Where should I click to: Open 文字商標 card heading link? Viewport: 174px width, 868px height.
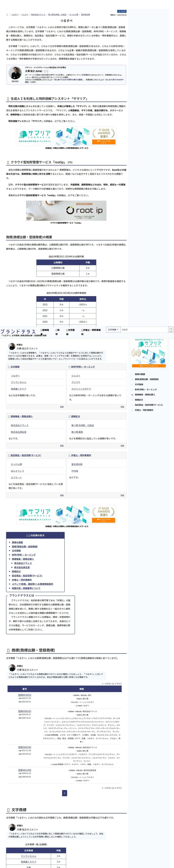pos(15,367)
